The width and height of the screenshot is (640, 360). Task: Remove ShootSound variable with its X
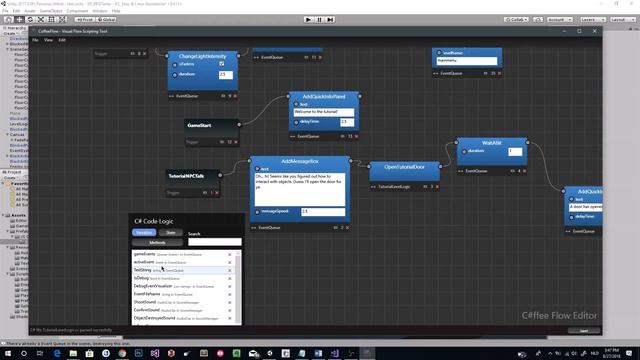[230, 302]
